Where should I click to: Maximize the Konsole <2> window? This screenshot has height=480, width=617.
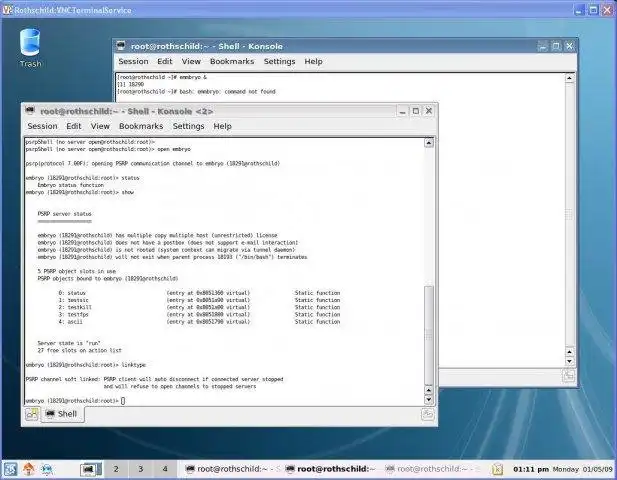click(416, 111)
